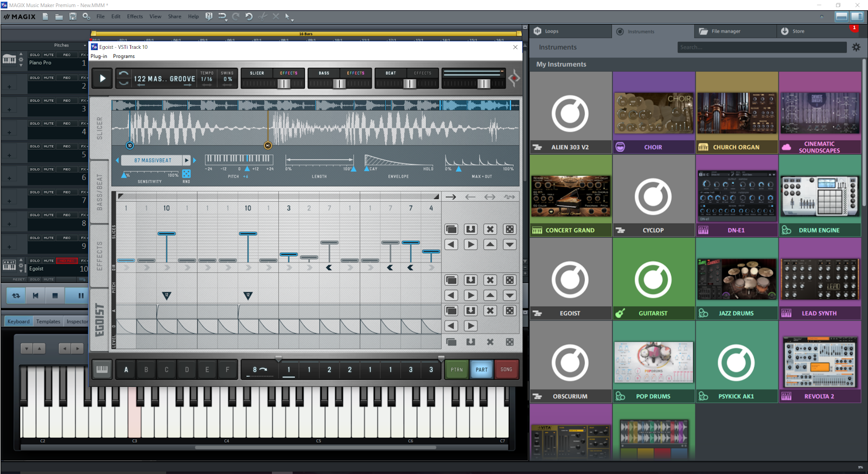
Task: Click the BEAT section button in Egoist
Action: 391,73
